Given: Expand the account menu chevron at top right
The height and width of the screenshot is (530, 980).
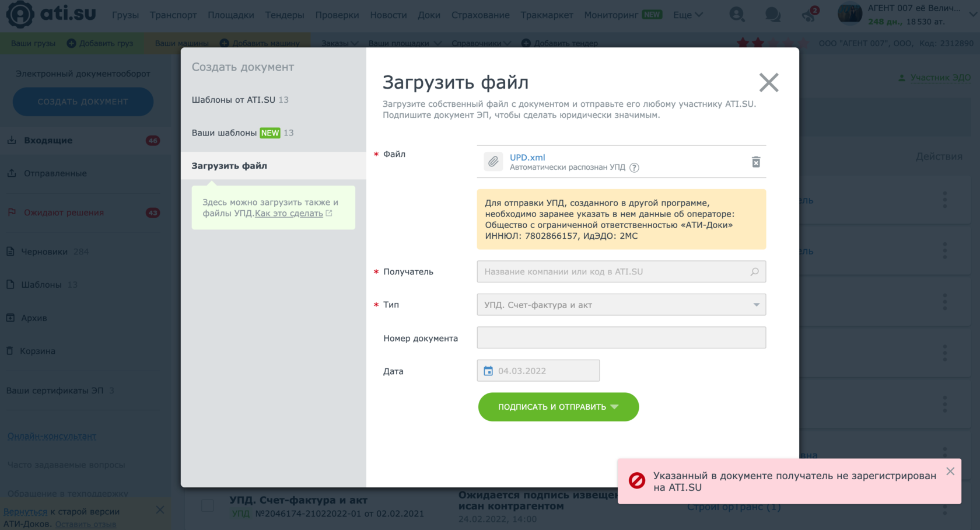Looking at the screenshot, I should coord(973,15).
